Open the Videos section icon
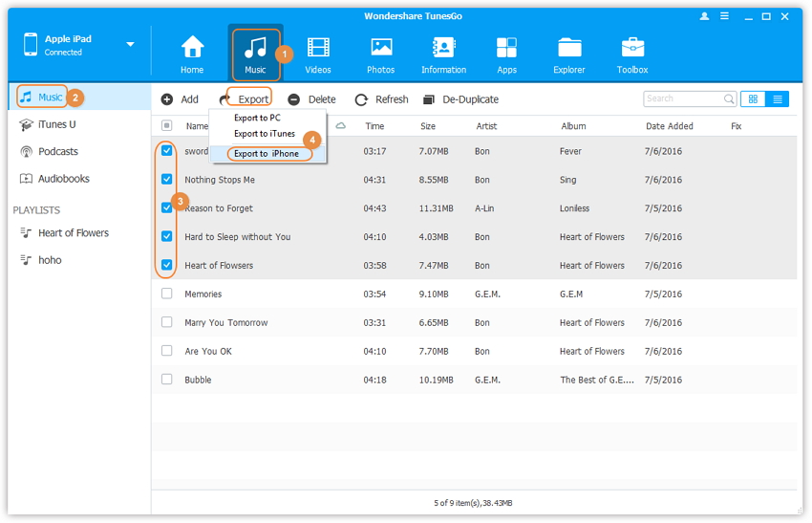 coord(317,54)
